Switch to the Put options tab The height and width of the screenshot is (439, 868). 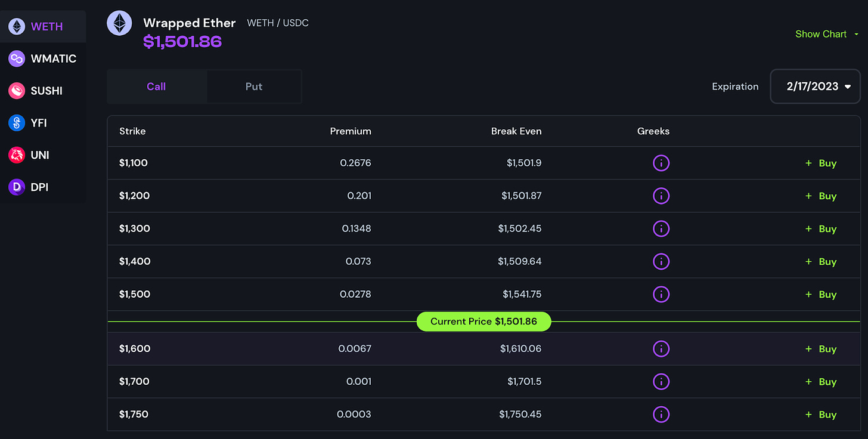254,86
